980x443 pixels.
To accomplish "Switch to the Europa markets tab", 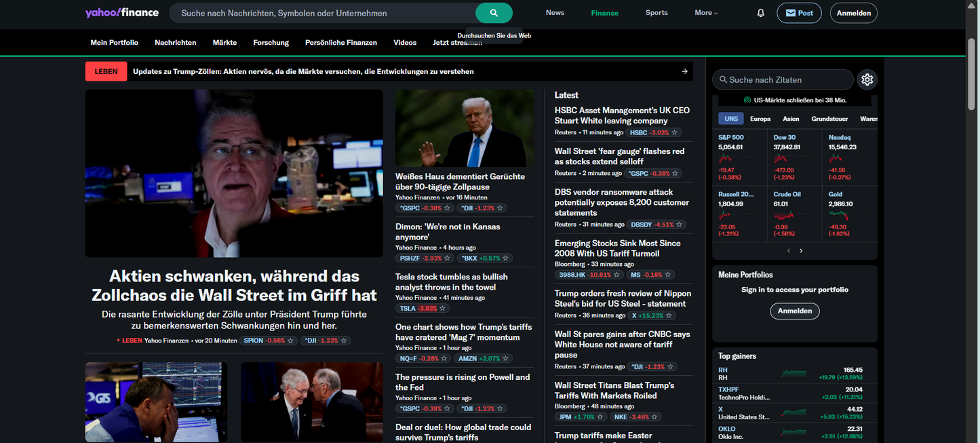I will pyautogui.click(x=760, y=119).
